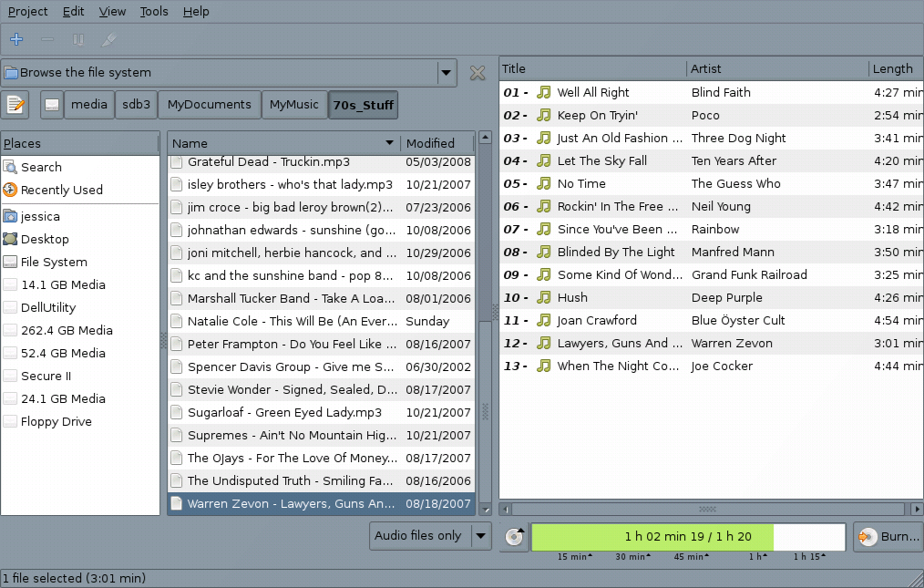Select the 262.4 GB Media place
This screenshot has width=924, height=588.
(x=80, y=330)
